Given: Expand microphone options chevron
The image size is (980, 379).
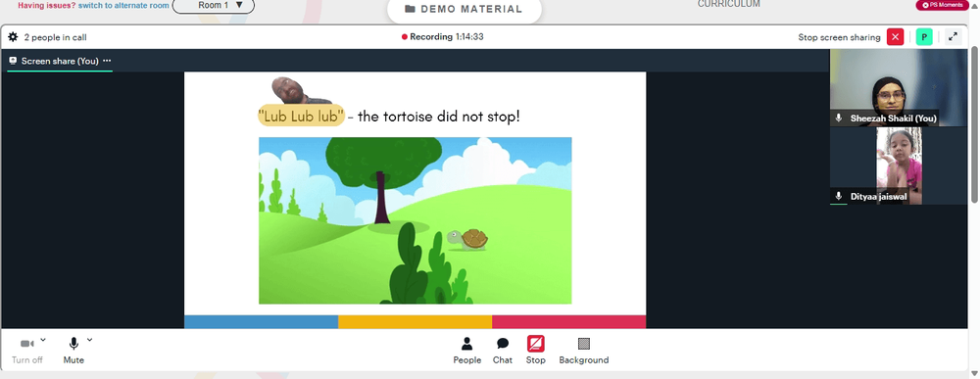Looking at the screenshot, I should 89,340.
